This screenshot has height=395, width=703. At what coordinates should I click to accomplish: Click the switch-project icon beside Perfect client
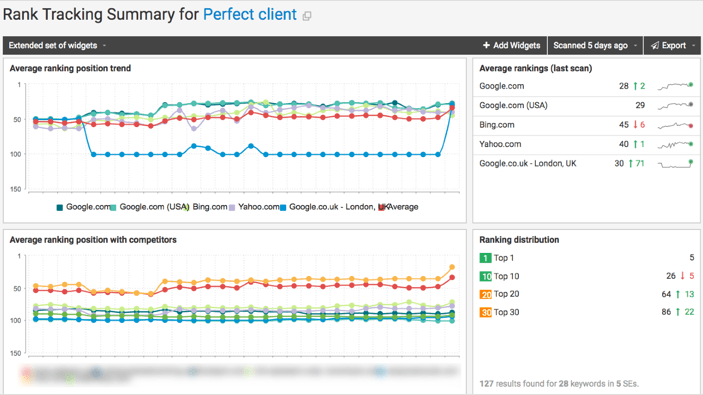pos(307,16)
